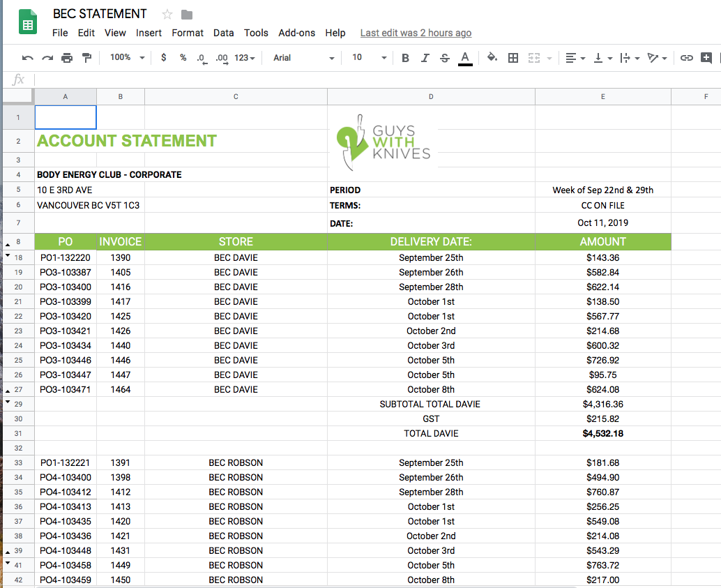The height and width of the screenshot is (588, 721).
Task: Toggle strikethrough formatting
Action: point(445,58)
